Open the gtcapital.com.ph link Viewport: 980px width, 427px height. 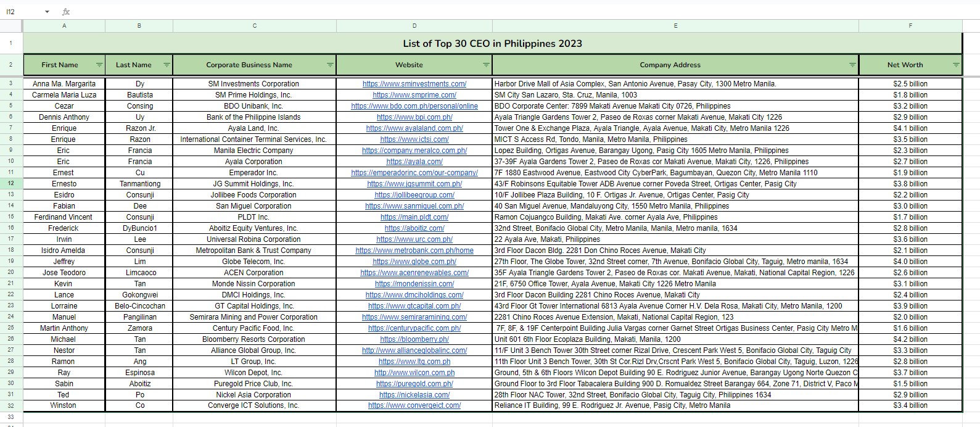(414, 306)
